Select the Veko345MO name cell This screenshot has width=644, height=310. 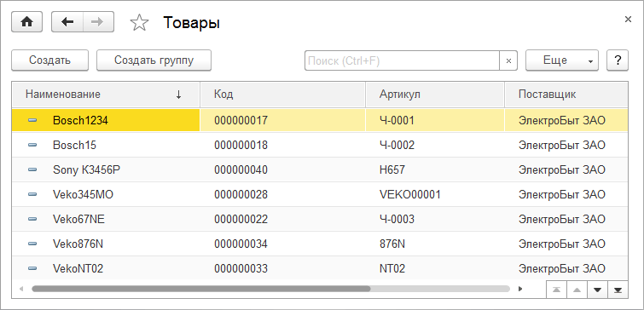coord(106,194)
